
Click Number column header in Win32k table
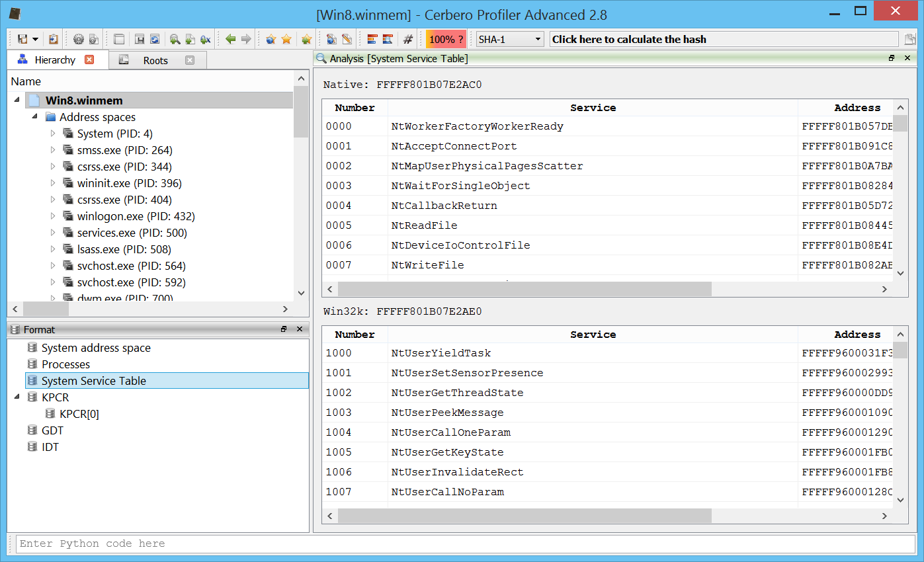pos(355,335)
